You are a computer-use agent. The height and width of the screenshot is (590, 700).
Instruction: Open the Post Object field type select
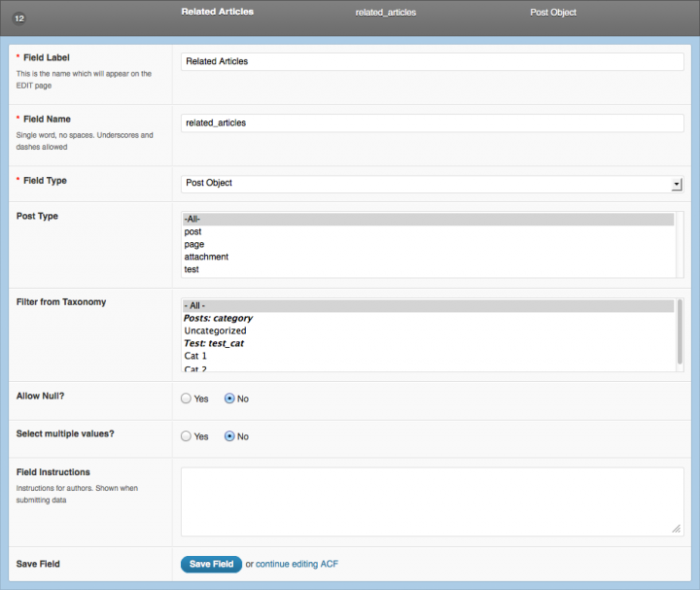[x=432, y=184]
